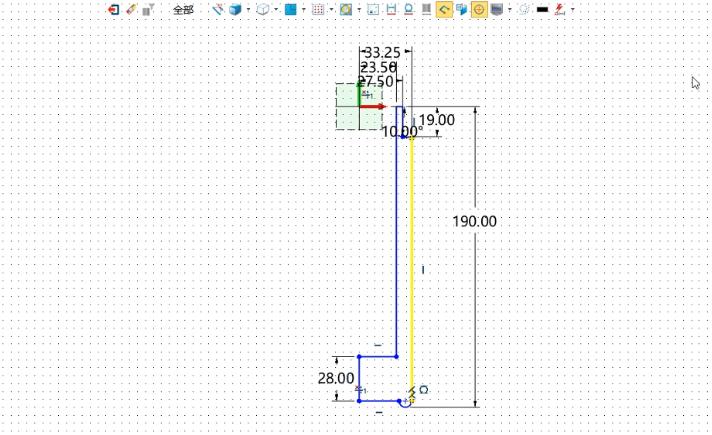Select the 33.25 dimension at top
712x435 pixels.
[x=382, y=52]
